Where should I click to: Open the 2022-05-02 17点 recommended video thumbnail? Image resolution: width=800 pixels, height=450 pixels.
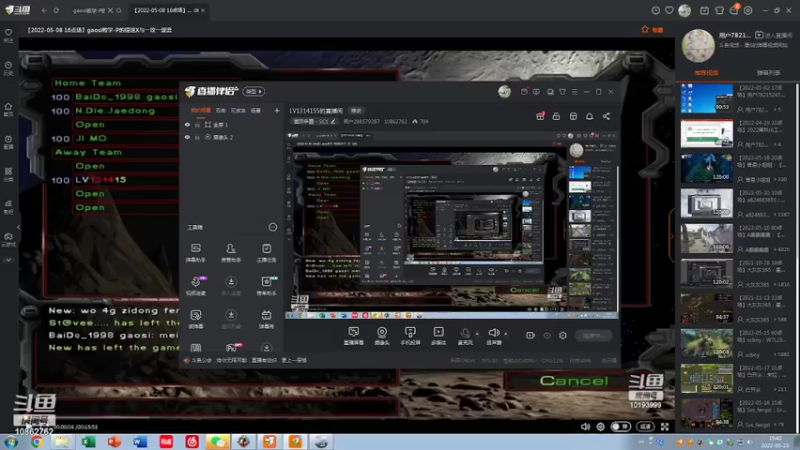pos(706,98)
